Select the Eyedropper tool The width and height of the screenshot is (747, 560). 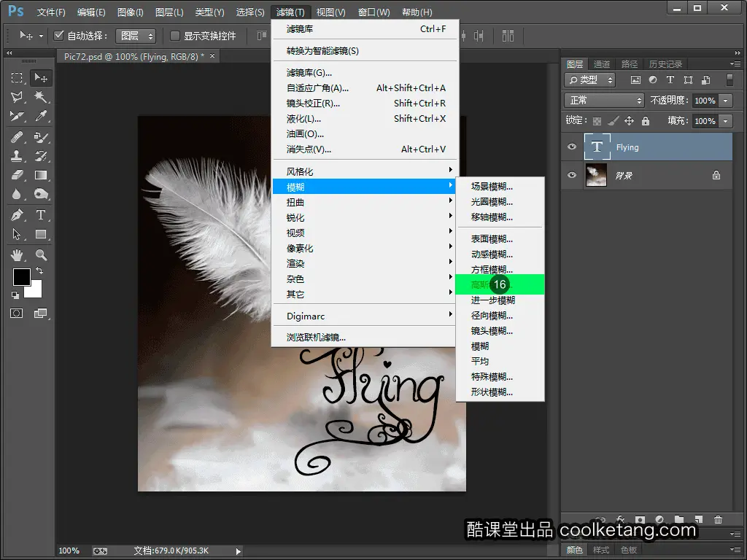tap(41, 116)
